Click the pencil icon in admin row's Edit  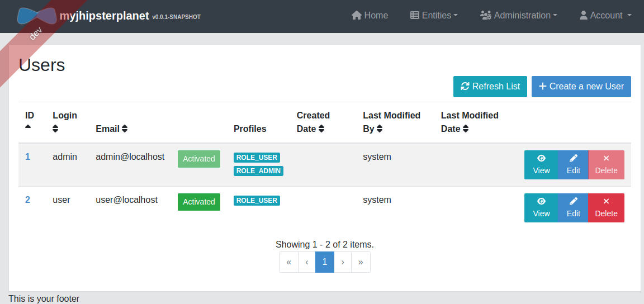tap(574, 159)
